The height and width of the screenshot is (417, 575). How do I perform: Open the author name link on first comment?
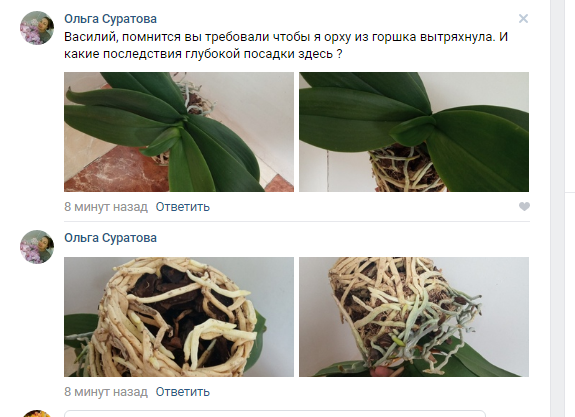110,19
